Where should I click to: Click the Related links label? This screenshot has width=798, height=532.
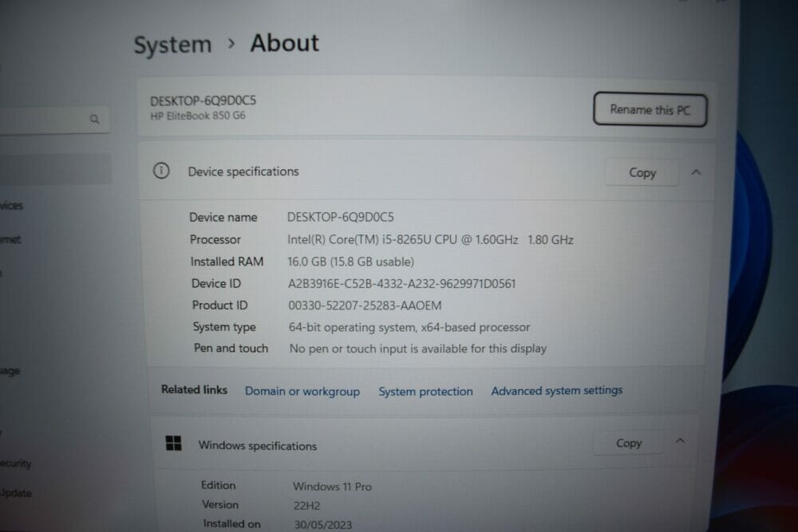coord(194,389)
